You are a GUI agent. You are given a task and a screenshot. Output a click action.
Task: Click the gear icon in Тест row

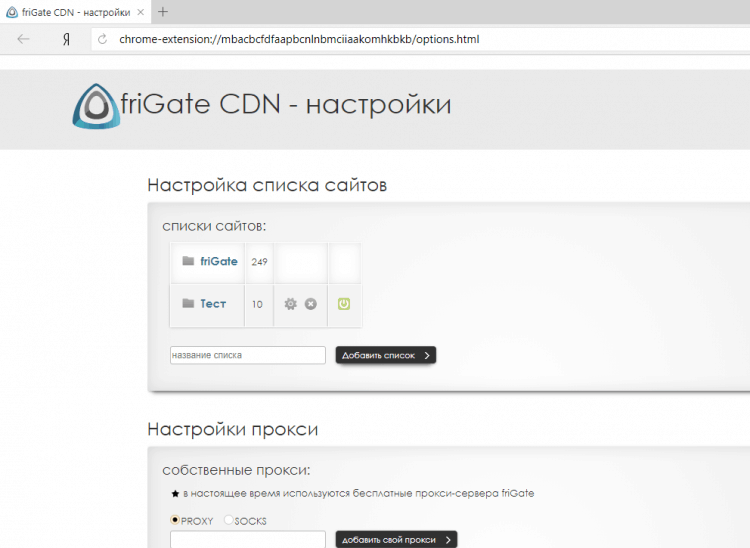[x=290, y=304]
